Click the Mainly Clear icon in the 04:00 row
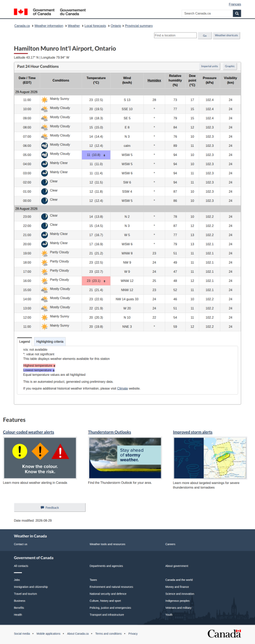Viewport: 255px width, 644px height. point(44,164)
